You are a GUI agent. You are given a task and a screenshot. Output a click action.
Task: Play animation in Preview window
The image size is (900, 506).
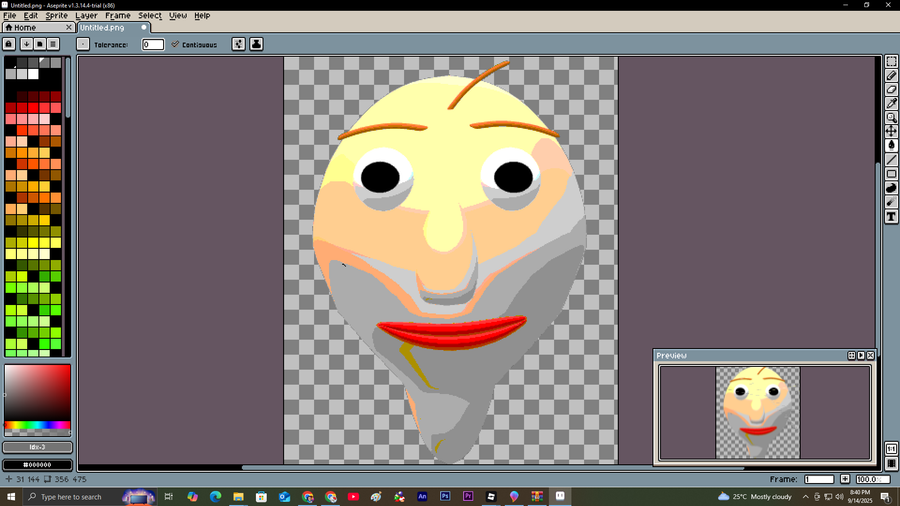click(x=861, y=356)
